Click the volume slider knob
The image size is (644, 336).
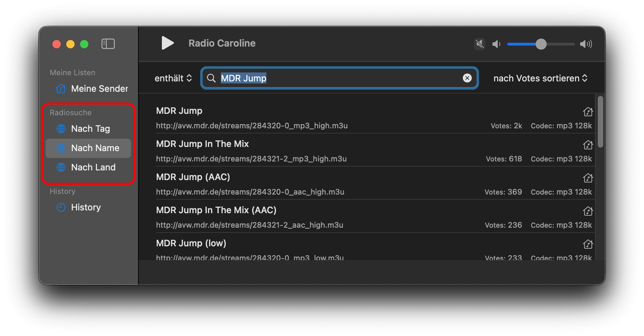click(x=541, y=44)
